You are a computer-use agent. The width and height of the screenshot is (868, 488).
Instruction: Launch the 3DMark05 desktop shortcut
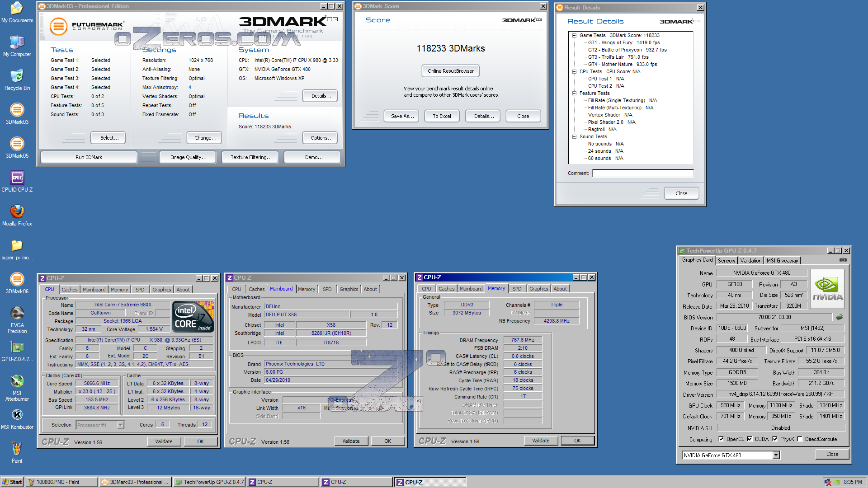pos(17,148)
